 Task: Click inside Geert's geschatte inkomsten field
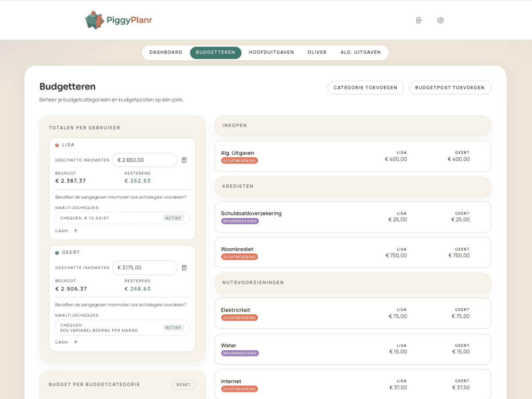tap(145, 268)
